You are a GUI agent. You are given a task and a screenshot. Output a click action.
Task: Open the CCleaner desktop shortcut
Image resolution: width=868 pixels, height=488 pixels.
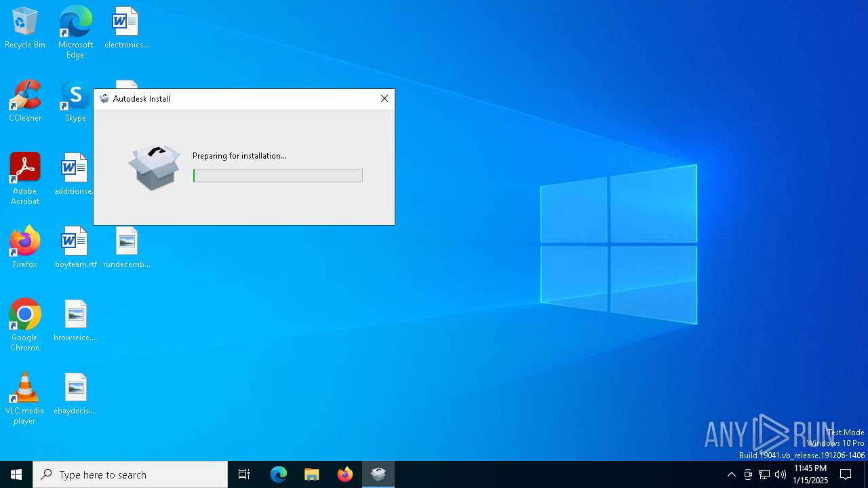25,102
